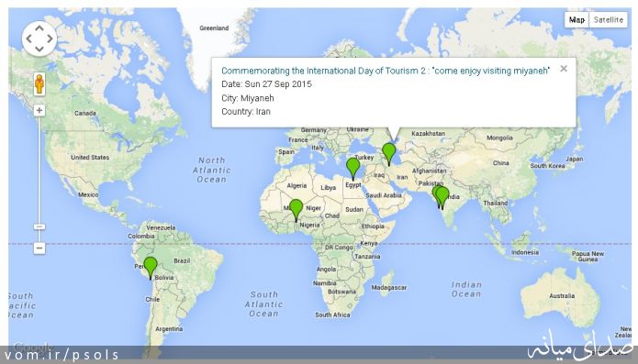Click the green marker cluster in India

coord(441,197)
